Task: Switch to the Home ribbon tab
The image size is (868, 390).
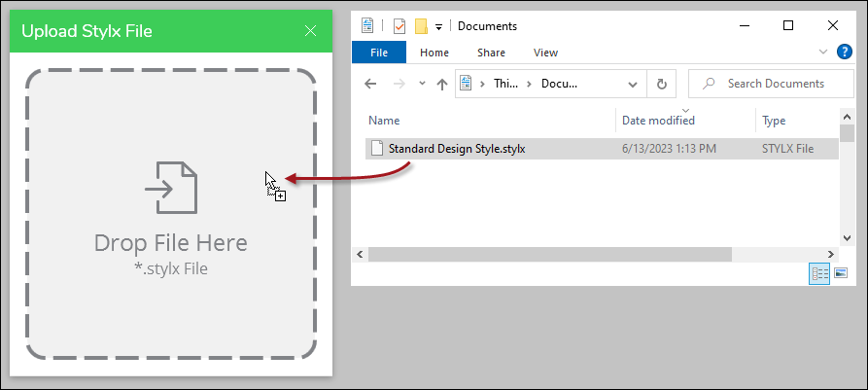Action: pyautogui.click(x=434, y=53)
